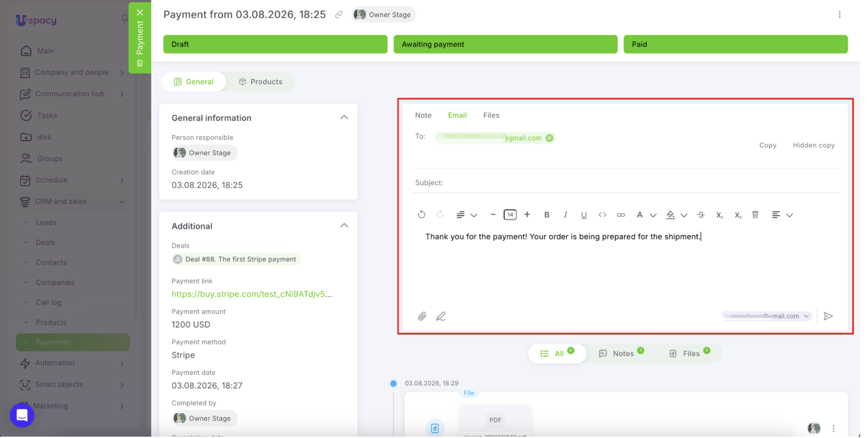Screen dimensions: 868x438
Task: Click into the email body text
Action: pos(563,237)
